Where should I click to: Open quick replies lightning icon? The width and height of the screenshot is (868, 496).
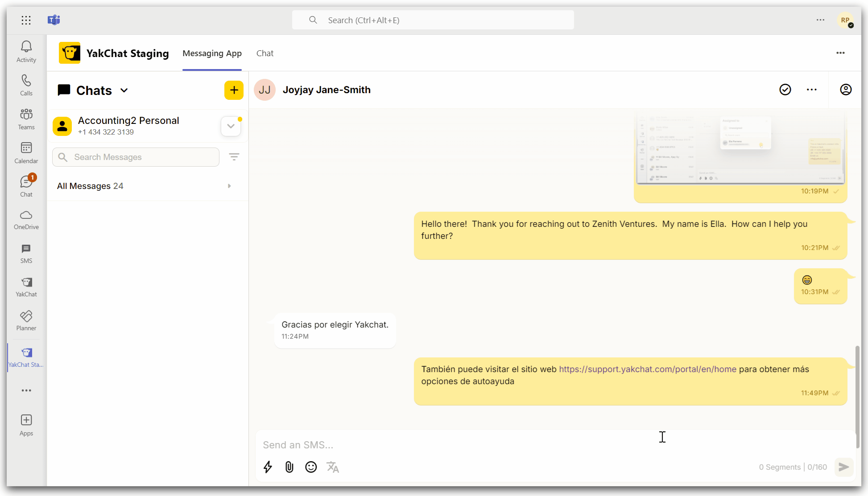[268, 467]
